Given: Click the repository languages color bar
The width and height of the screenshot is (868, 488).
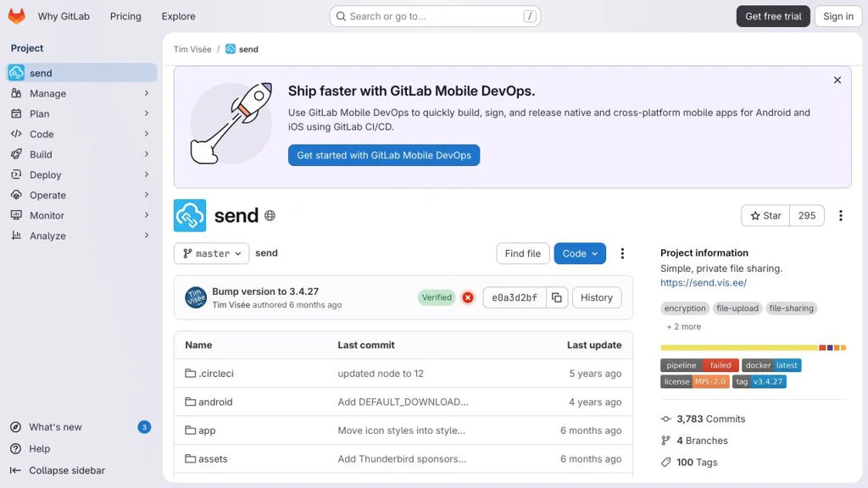Looking at the screenshot, I should click(x=753, y=347).
